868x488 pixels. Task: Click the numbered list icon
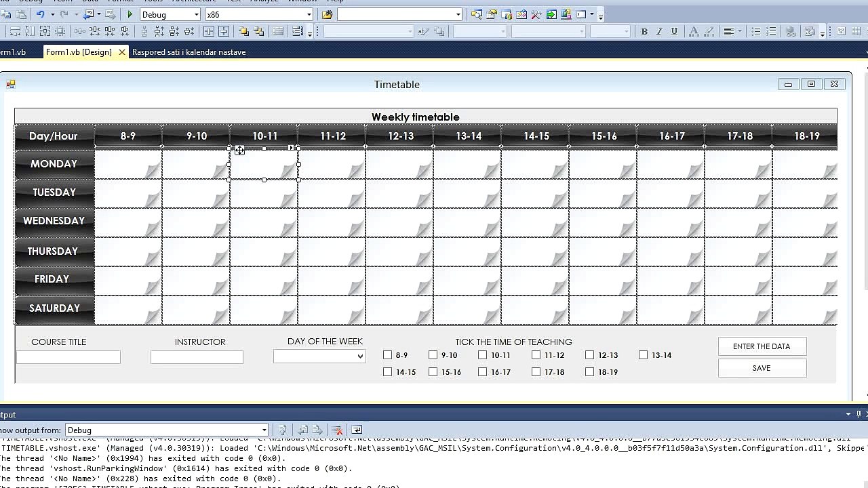pyautogui.click(x=771, y=31)
